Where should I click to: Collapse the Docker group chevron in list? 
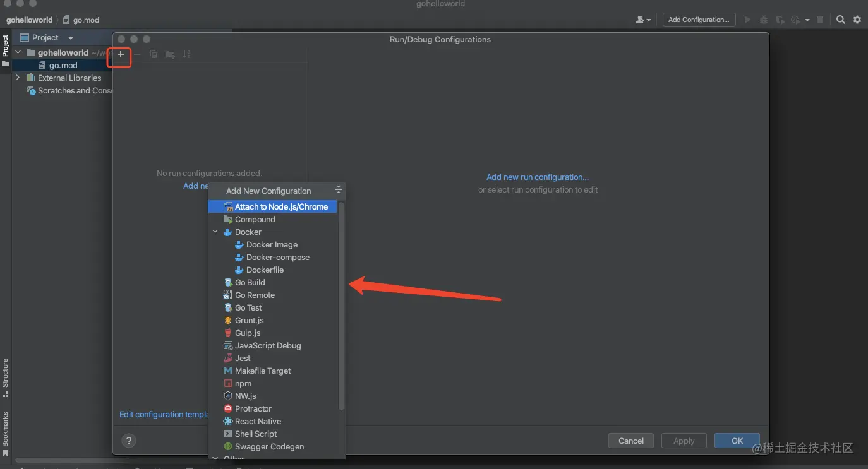pyautogui.click(x=215, y=232)
